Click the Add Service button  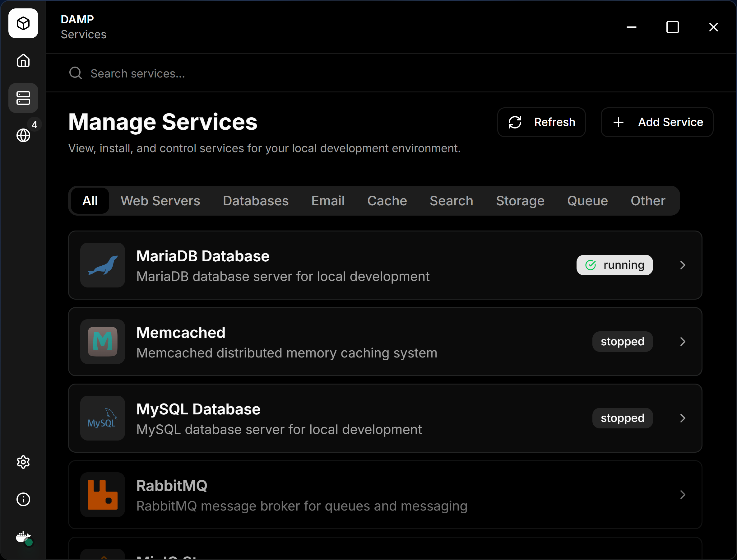coord(656,122)
